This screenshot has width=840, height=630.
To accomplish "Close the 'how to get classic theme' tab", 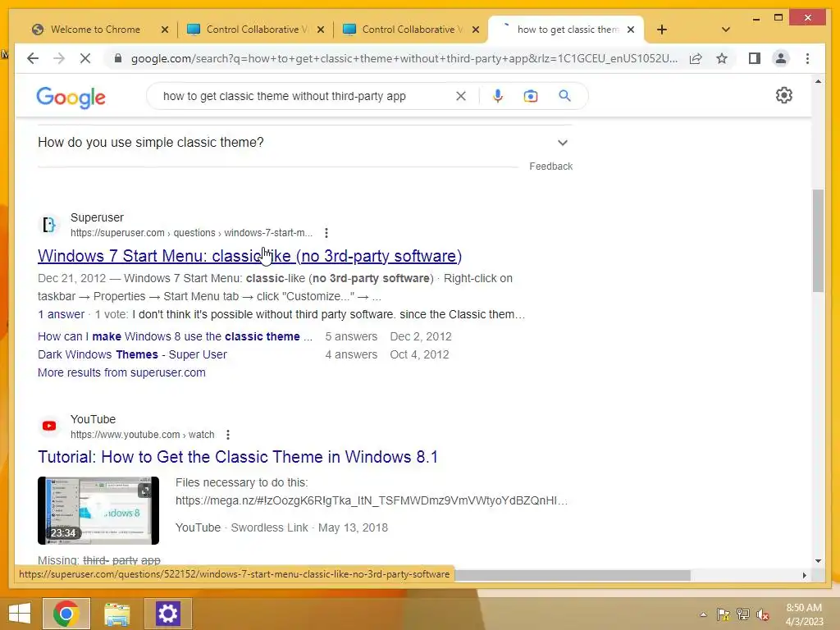I will [x=631, y=30].
